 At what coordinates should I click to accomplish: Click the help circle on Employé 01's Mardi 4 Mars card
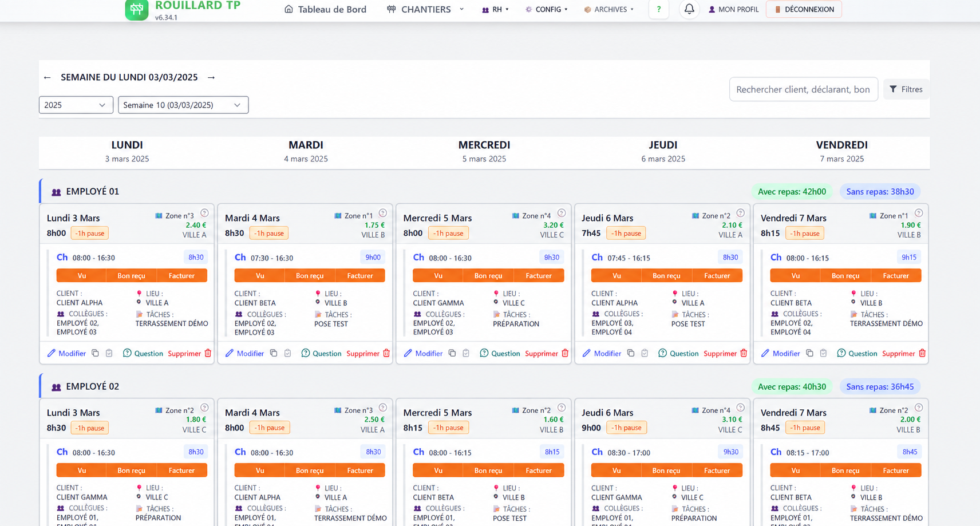(383, 213)
